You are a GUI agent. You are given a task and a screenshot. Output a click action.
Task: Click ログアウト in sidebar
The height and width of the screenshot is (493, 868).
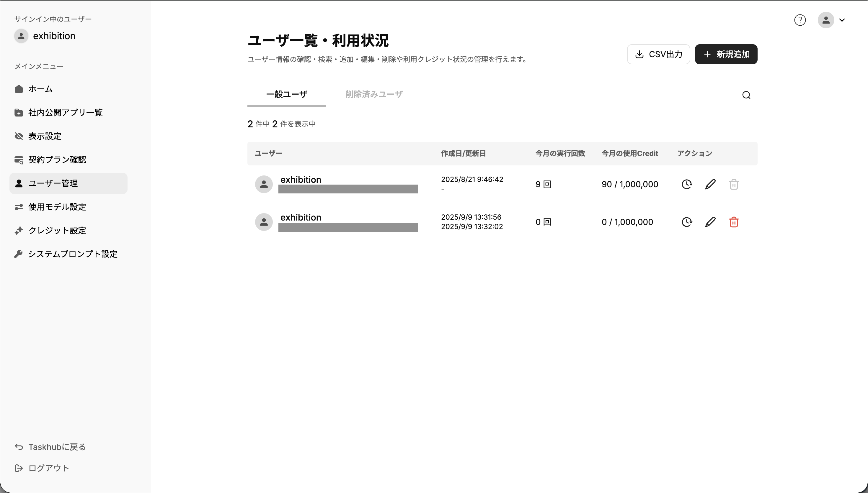pyautogui.click(x=48, y=468)
